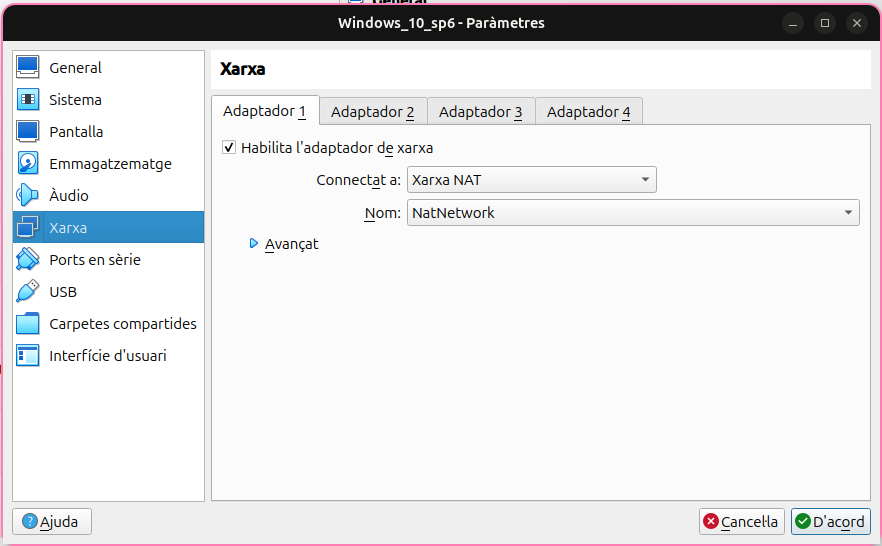
Task: Click the Interfície d'usuari icon
Action: (x=28, y=356)
